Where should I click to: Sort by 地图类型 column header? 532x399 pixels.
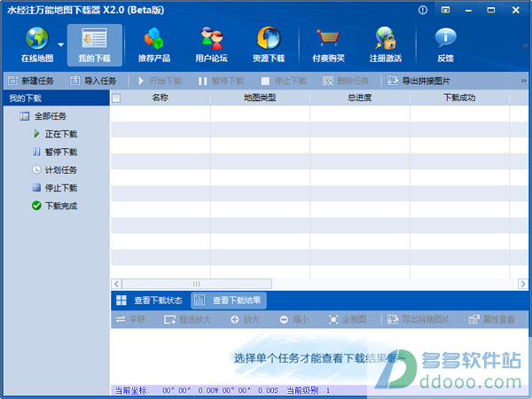coord(260,98)
